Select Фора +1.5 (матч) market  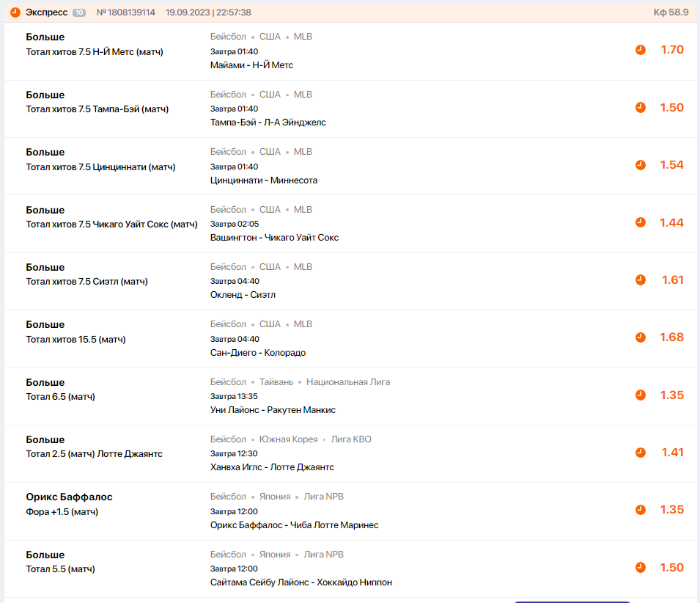point(62,512)
